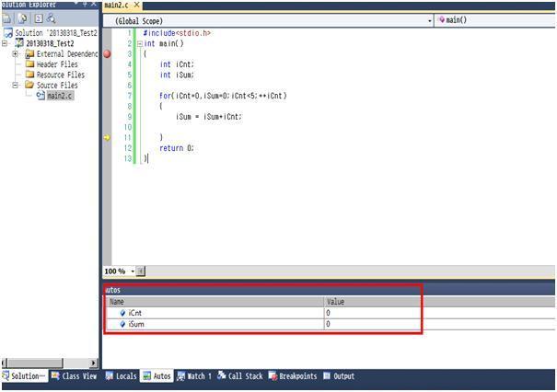Select the Autos tab
The width and height of the screenshot is (557, 392).
(157, 376)
